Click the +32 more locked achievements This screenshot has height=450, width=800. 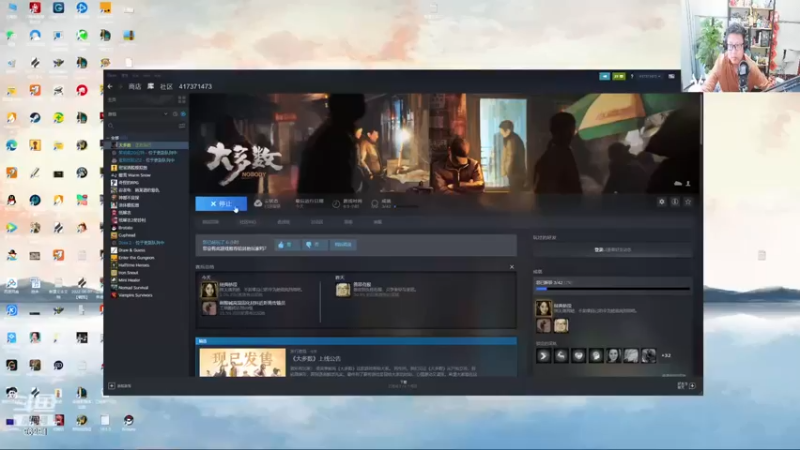coord(666,356)
